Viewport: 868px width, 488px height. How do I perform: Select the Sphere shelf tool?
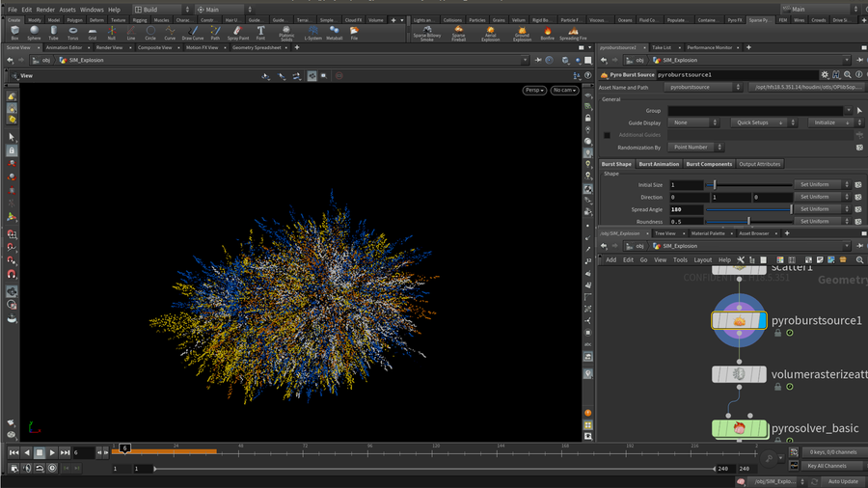[x=35, y=33]
